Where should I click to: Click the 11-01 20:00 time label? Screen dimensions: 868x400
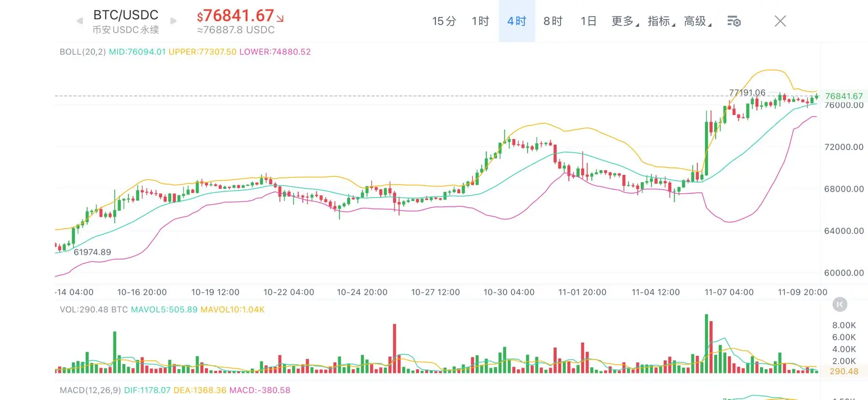coord(582,292)
